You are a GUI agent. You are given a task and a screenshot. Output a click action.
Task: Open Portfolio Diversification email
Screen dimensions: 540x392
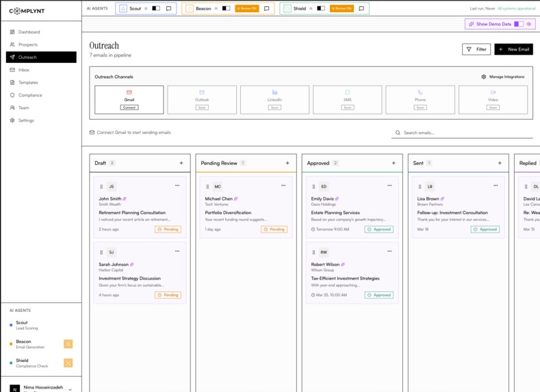(228, 213)
